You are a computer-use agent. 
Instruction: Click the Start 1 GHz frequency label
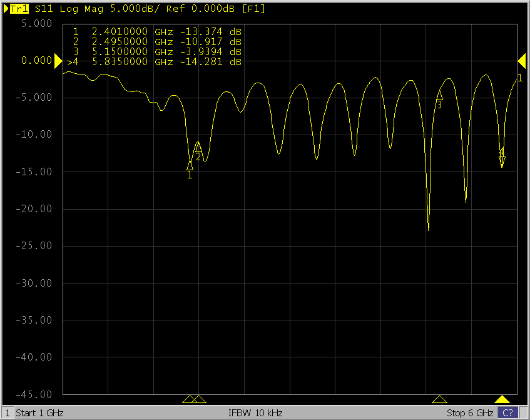39,413
